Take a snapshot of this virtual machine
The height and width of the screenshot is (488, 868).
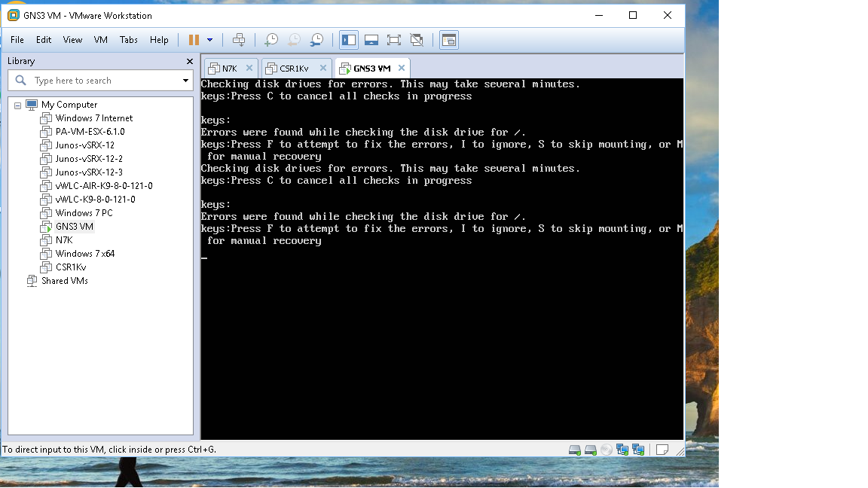coord(270,39)
